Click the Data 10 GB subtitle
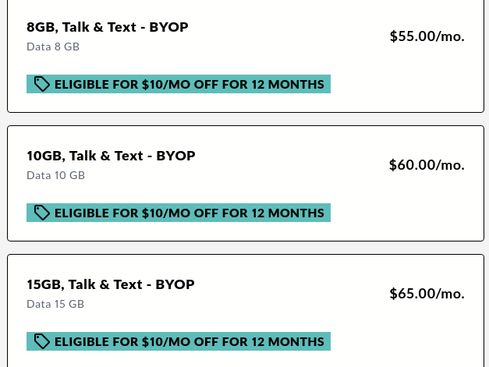This screenshot has width=489, height=367. click(x=56, y=175)
